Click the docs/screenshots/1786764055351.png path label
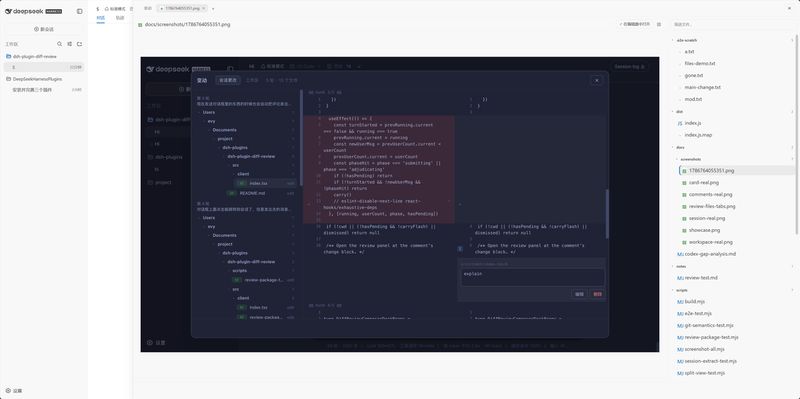This screenshot has height=399, width=800. pyautogui.click(x=187, y=24)
